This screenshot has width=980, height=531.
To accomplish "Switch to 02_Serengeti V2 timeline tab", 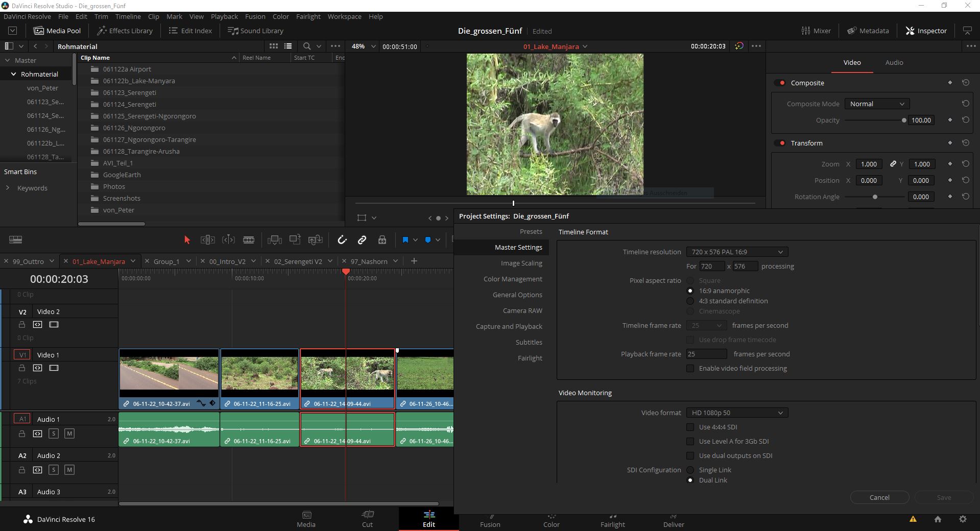I will [x=298, y=261].
